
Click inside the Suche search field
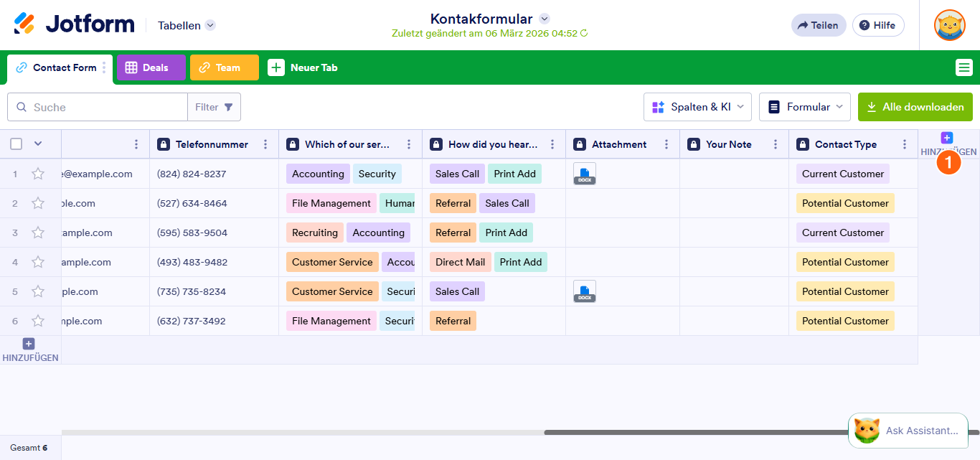pyautogui.click(x=100, y=106)
